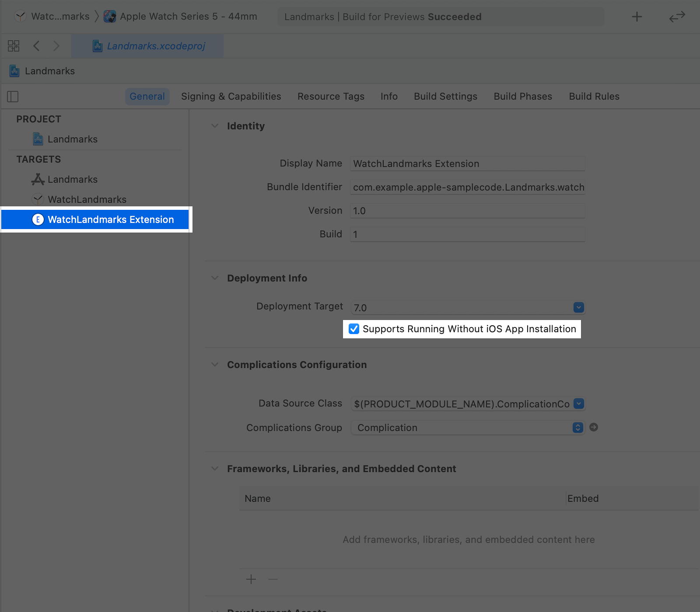Click the Build number field
Screen dimensions: 700x612
(468, 234)
